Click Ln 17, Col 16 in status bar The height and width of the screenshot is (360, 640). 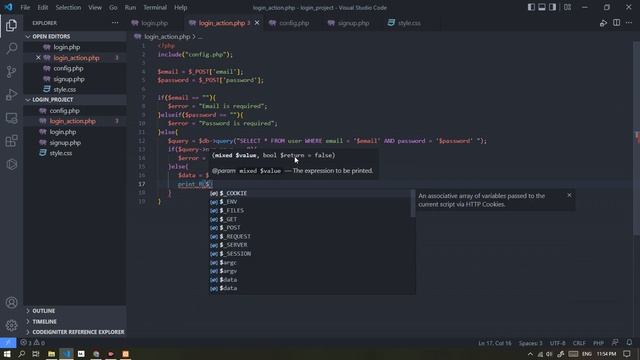click(x=495, y=343)
